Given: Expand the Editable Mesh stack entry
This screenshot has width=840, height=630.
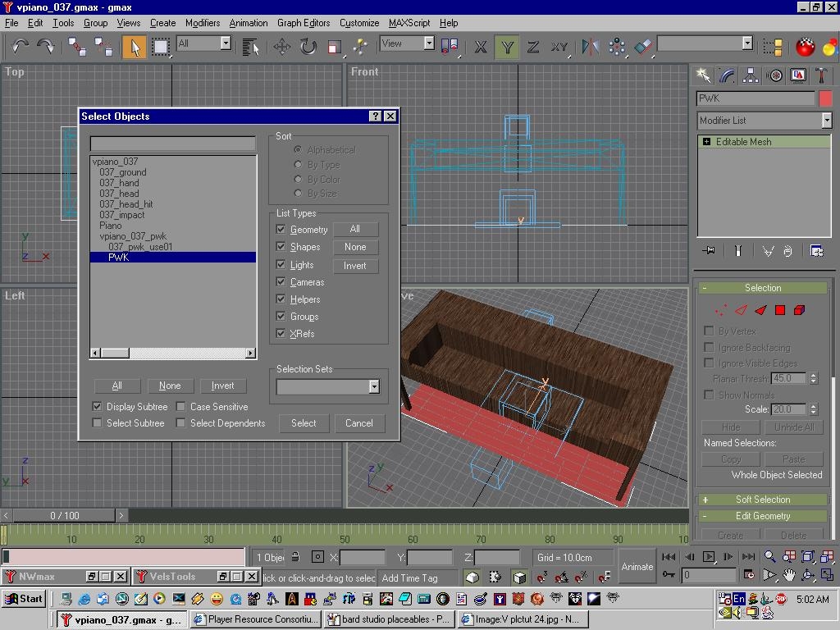Looking at the screenshot, I should pyautogui.click(x=706, y=142).
